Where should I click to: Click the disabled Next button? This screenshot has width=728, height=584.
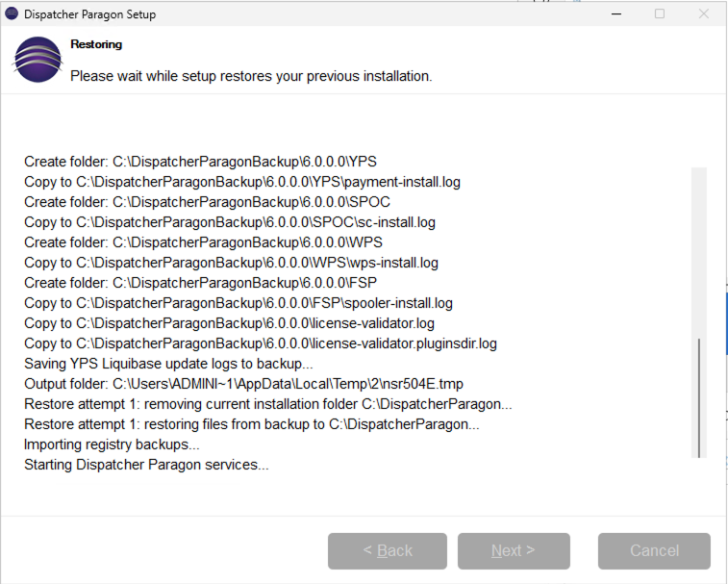pyautogui.click(x=514, y=551)
